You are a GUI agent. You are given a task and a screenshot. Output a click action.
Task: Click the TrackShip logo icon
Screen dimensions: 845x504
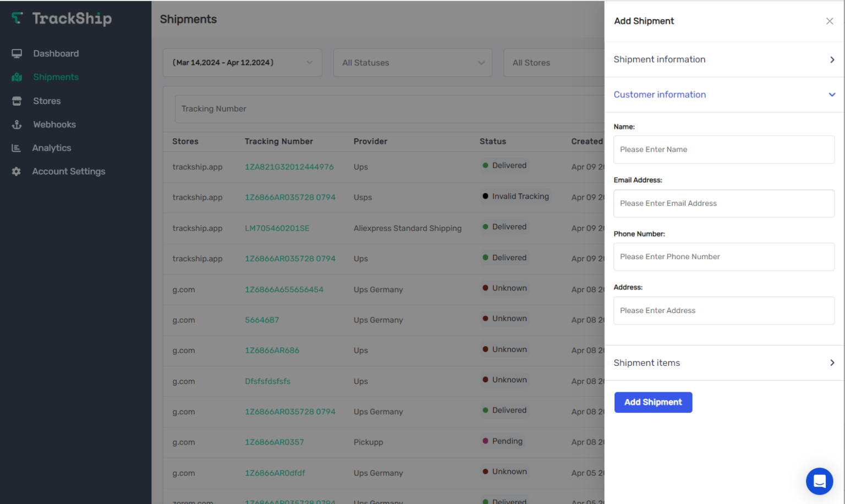(18, 18)
